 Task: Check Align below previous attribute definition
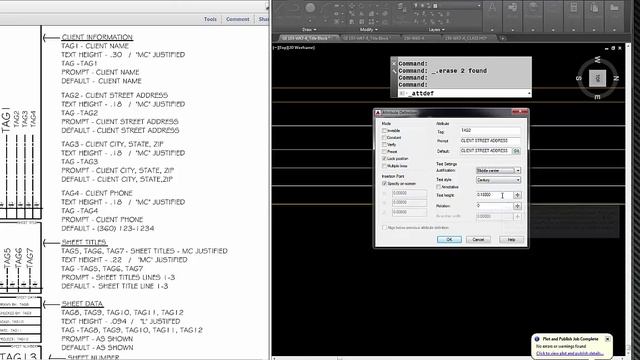[384, 227]
